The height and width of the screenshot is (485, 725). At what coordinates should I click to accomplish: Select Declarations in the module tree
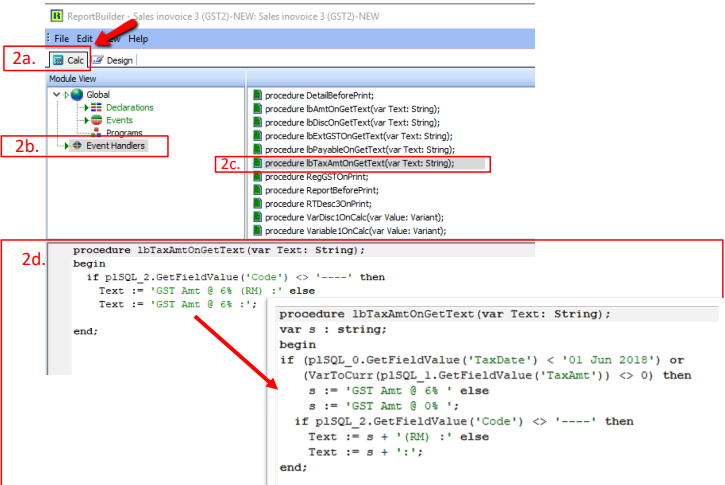(x=130, y=108)
